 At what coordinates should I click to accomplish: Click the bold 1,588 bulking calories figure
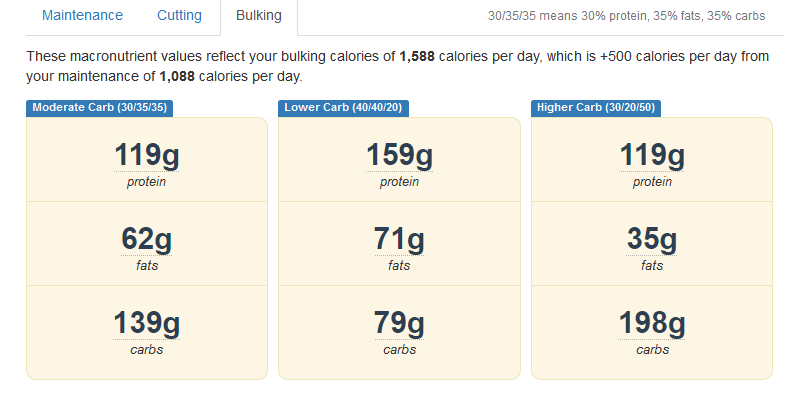pos(417,56)
